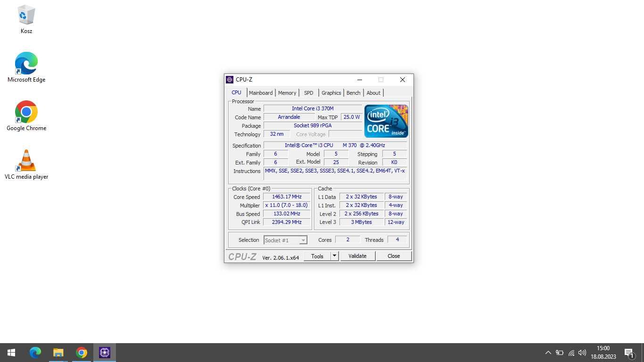Switch to the Graphics tab
Screen dimensions: 644x362
tap(331, 93)
